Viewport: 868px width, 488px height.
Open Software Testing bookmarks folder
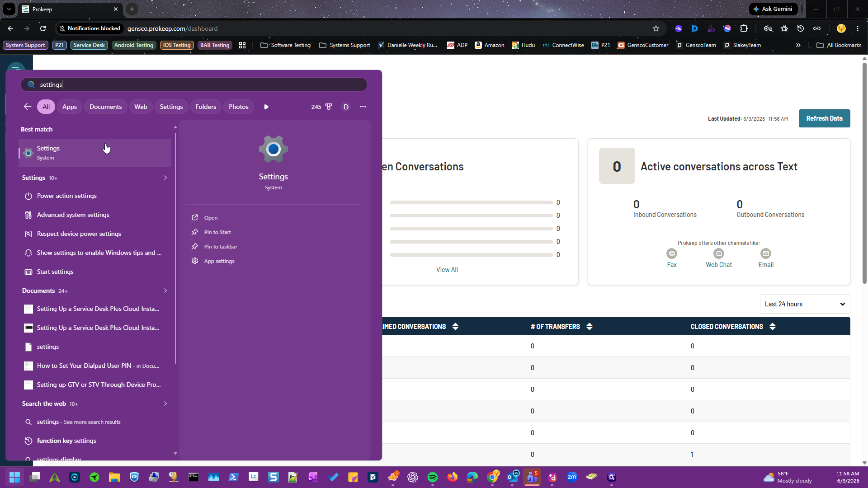(x=286, y=45)
